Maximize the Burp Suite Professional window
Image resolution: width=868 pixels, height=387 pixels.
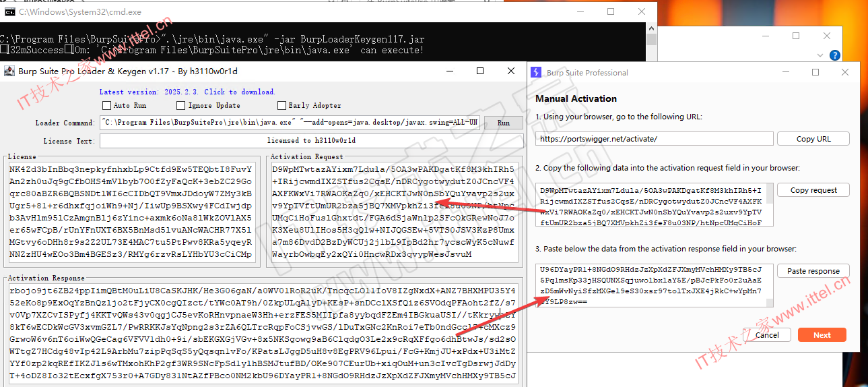815,72
